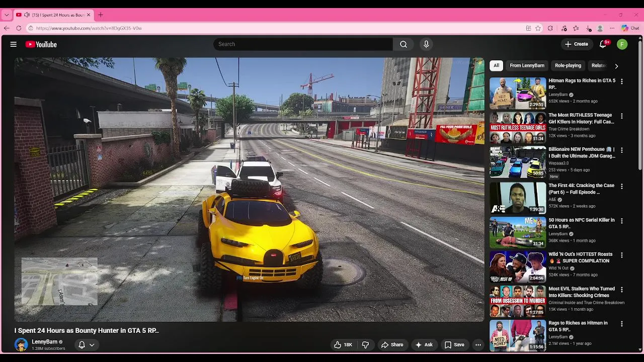Open Copilot Chat in browser toolbar
The height and width of the screenshot is (362, 644).
[x=630, y=28]
